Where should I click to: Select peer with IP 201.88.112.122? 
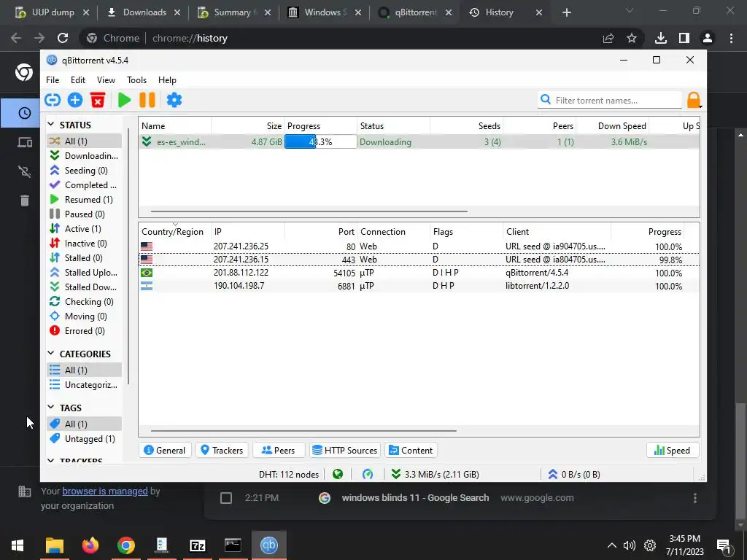pos(419,273)
